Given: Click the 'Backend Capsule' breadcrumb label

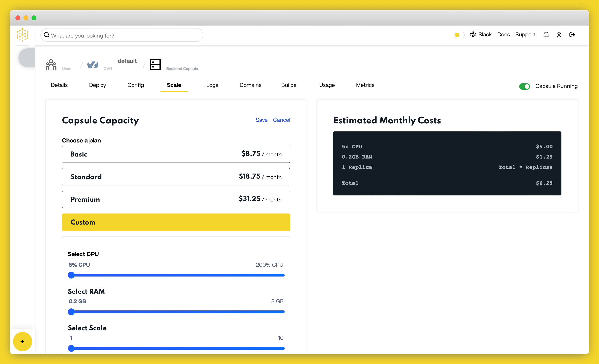Looking at the screenshot, I should point(182,69).
